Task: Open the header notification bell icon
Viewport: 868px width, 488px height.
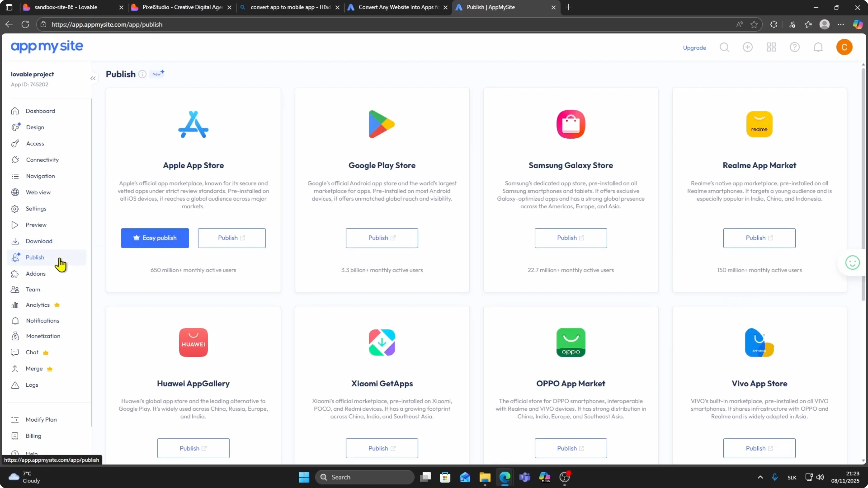Action: pos(818,47)
